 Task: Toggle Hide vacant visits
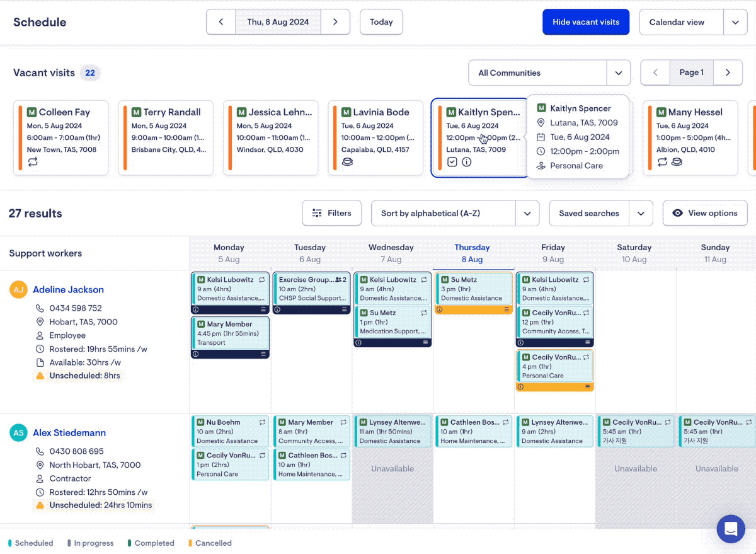(585, 22)
